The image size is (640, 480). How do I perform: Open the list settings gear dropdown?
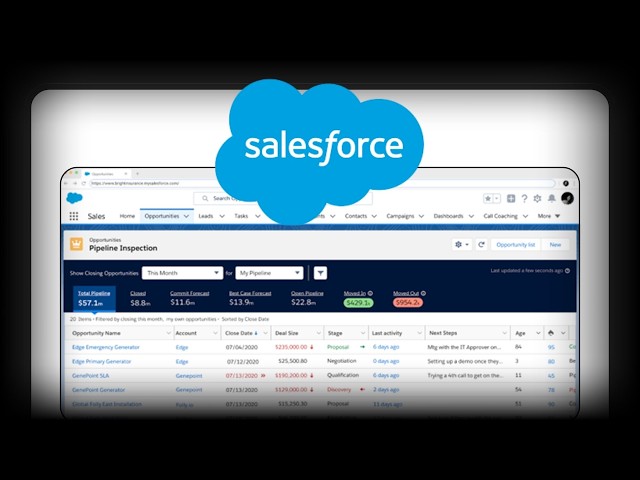[x=462, y=244]
